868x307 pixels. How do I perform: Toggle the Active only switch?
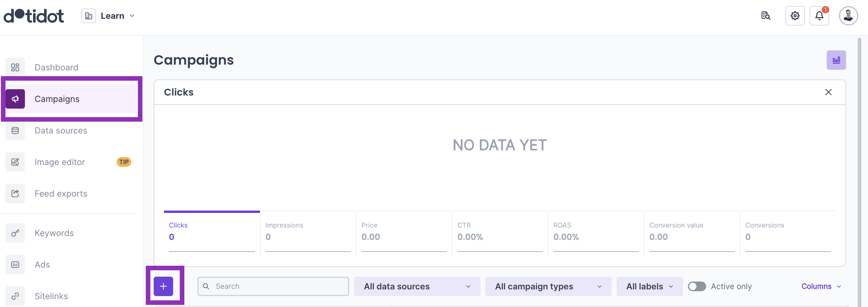click(696, 286)
